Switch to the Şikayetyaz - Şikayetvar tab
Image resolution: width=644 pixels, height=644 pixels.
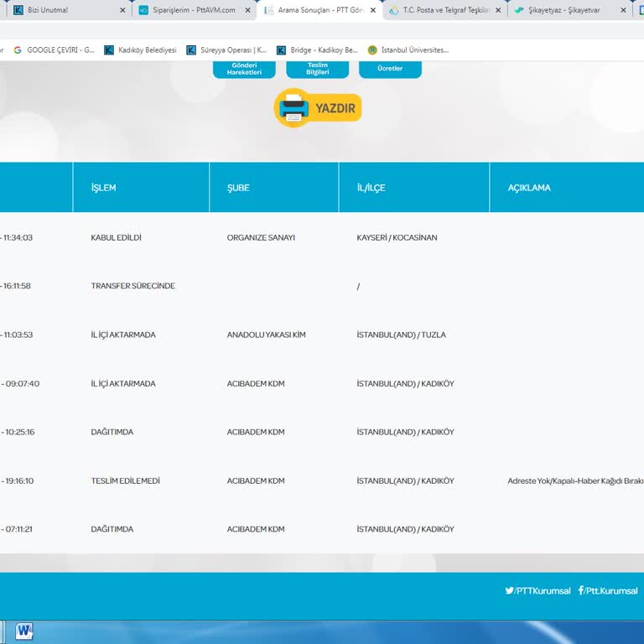[x=566, y=10]
